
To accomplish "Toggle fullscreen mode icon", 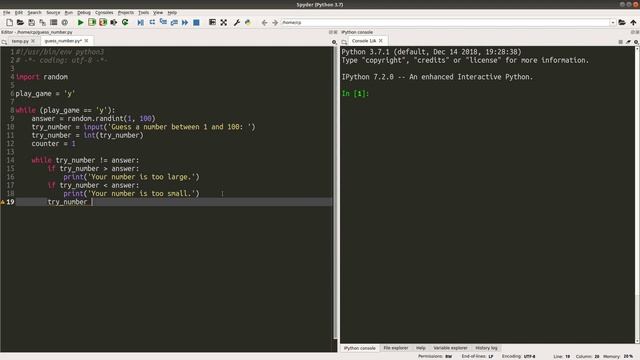I will [224, 22].
